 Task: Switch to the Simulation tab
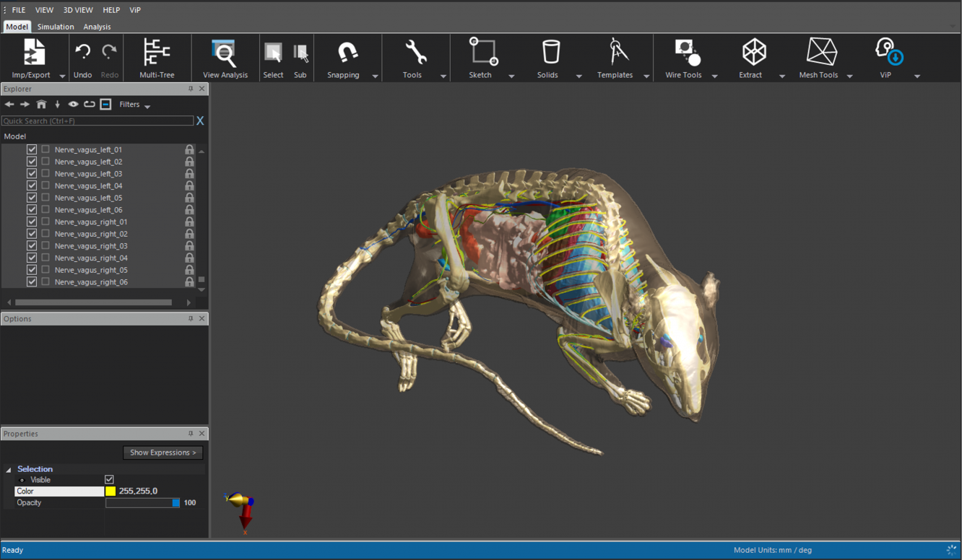coord(56,27)
